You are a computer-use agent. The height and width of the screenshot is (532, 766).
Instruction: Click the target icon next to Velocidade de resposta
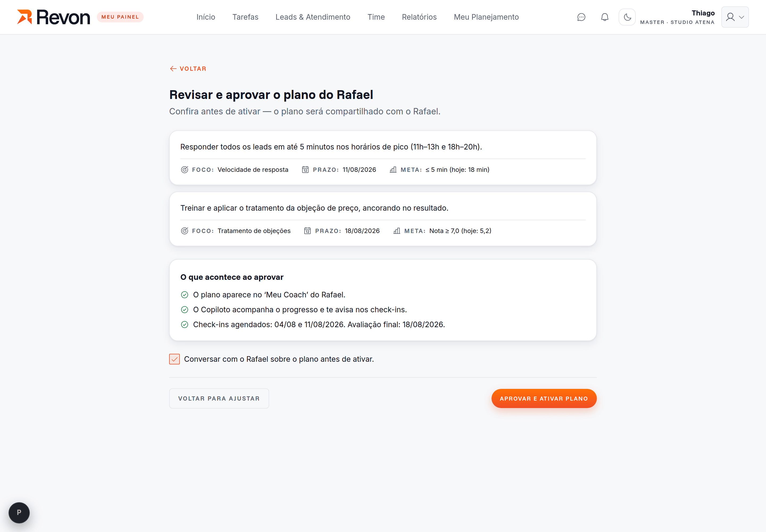[x=184, y=170]
